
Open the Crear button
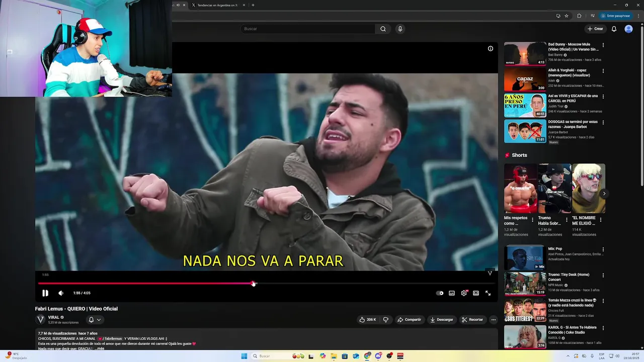(595, 29)
